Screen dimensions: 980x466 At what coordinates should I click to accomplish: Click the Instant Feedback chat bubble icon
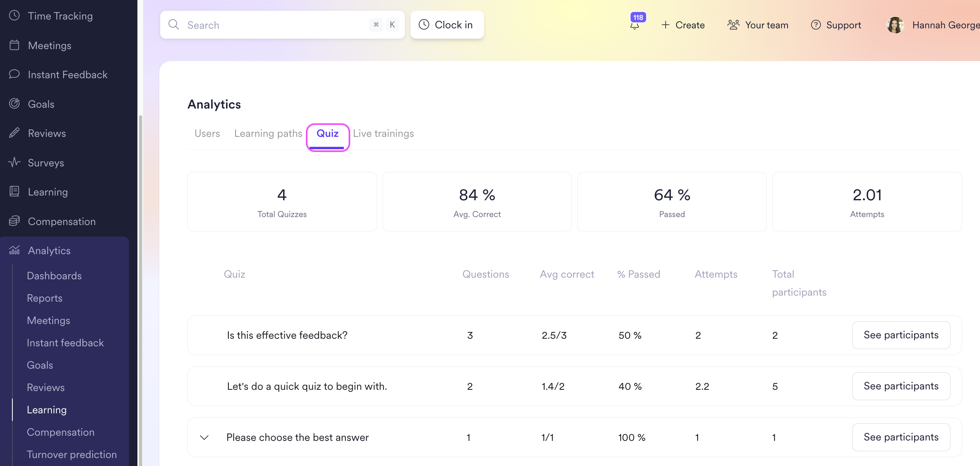coord(14,74)
